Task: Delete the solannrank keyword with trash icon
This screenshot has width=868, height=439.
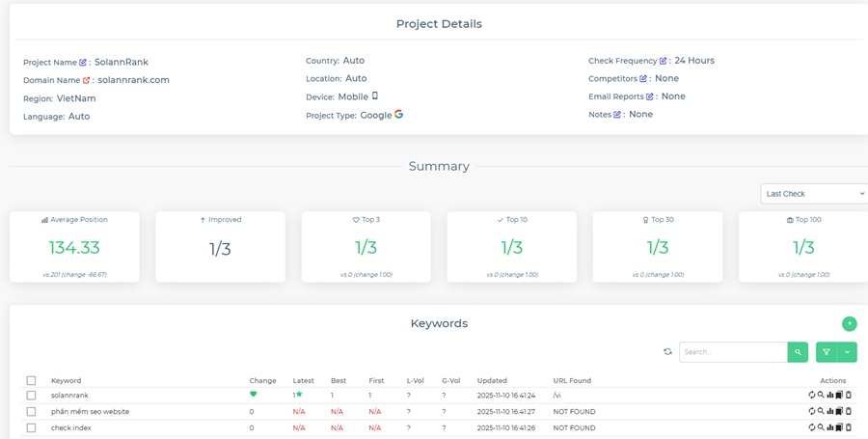Action: pos(849,395)
